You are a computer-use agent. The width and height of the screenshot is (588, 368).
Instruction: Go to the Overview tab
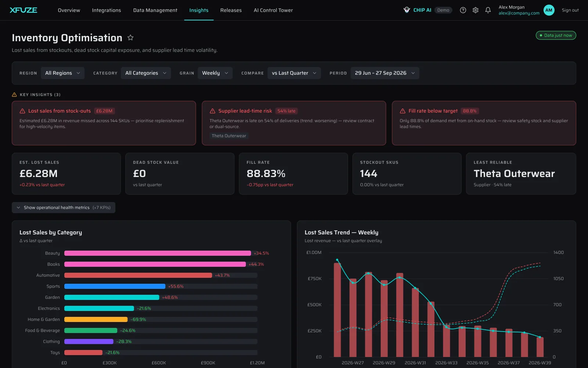point(69,10)
